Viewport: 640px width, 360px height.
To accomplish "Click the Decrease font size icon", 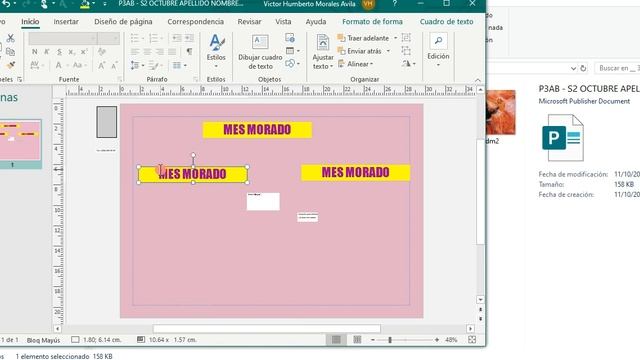I will point(114,65).
